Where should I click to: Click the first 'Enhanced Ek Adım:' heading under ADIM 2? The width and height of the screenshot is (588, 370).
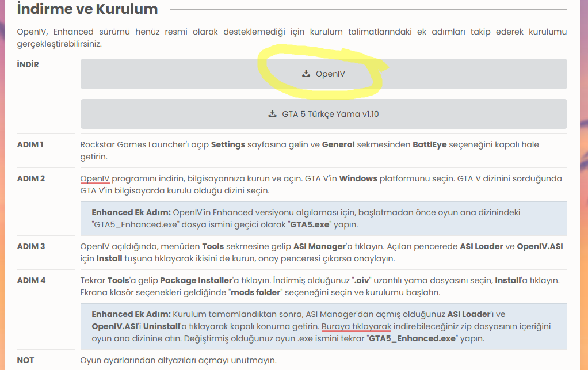(x=131, y=212)
